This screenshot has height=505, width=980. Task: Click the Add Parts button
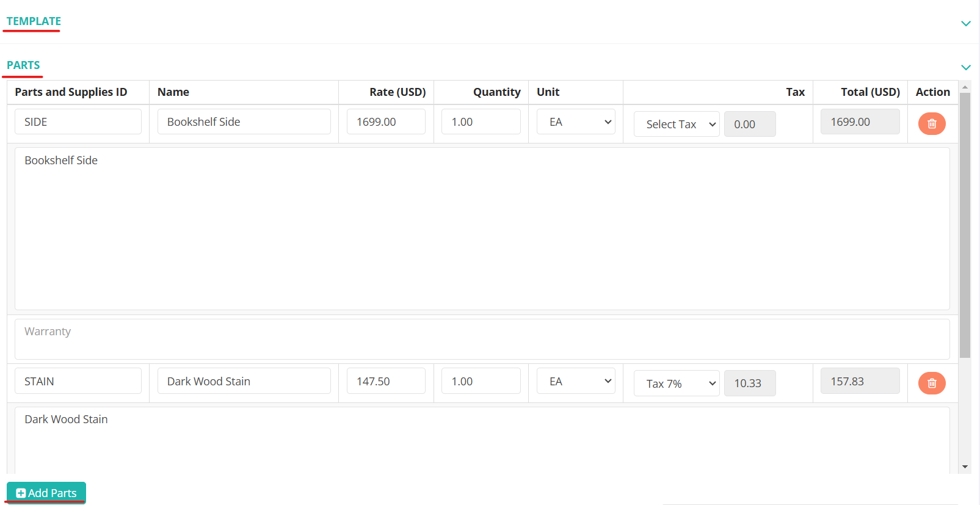(46, 493)
